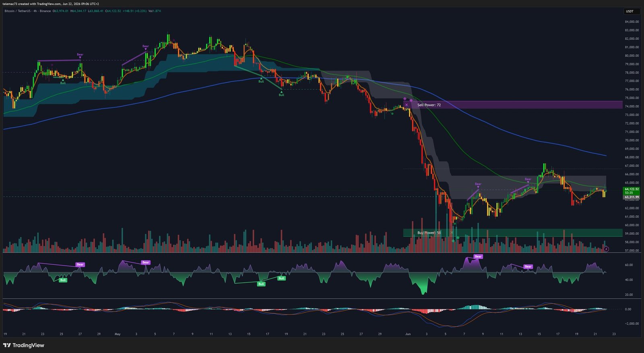Click the RSI 40.00 scale label

pyautogui.click(x=629, y=280)
